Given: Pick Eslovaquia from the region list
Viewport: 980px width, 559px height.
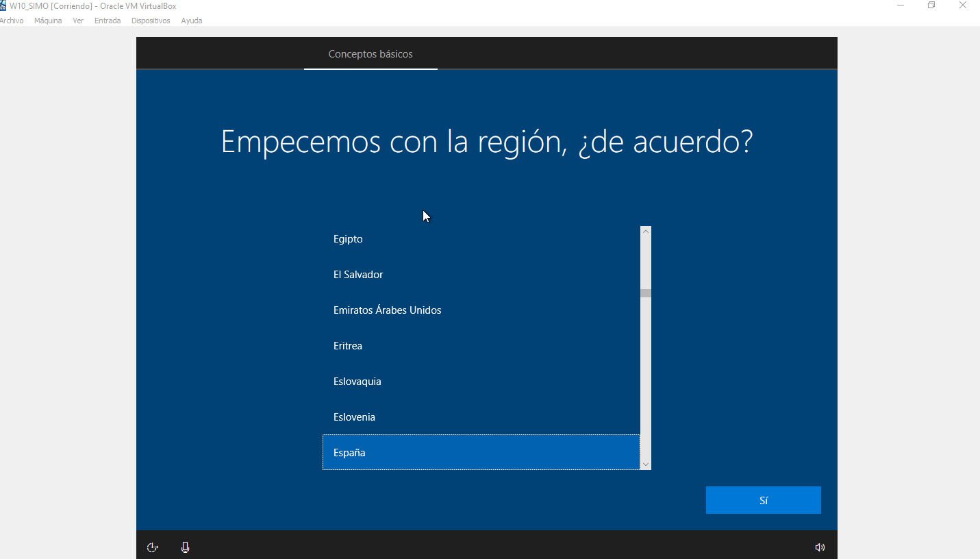Looking at the screenshot, I should click(x=357, y=382).
